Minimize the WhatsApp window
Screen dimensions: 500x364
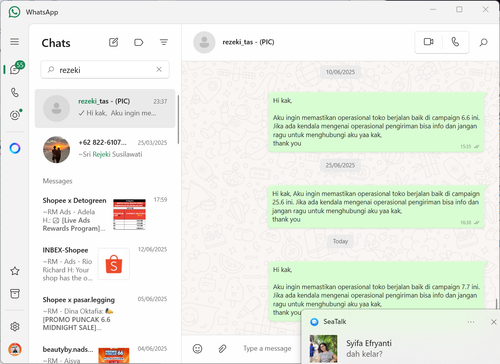tap(433, 10)
